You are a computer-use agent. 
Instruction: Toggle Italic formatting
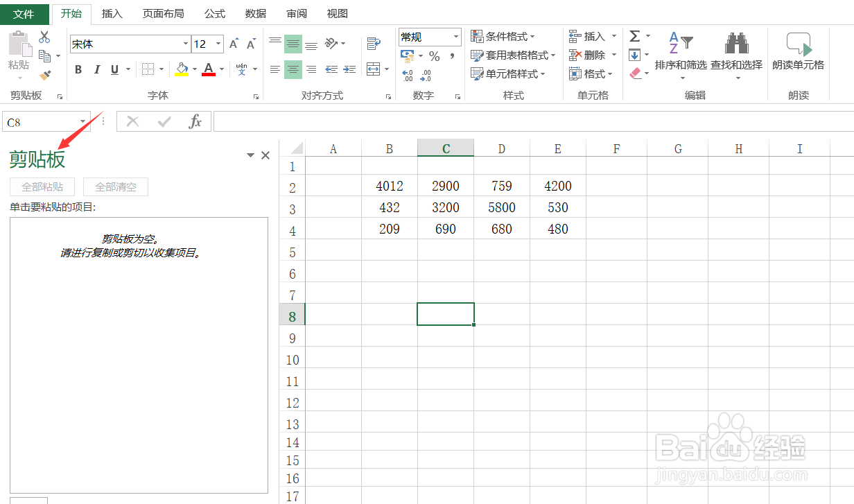coord(97,69)
